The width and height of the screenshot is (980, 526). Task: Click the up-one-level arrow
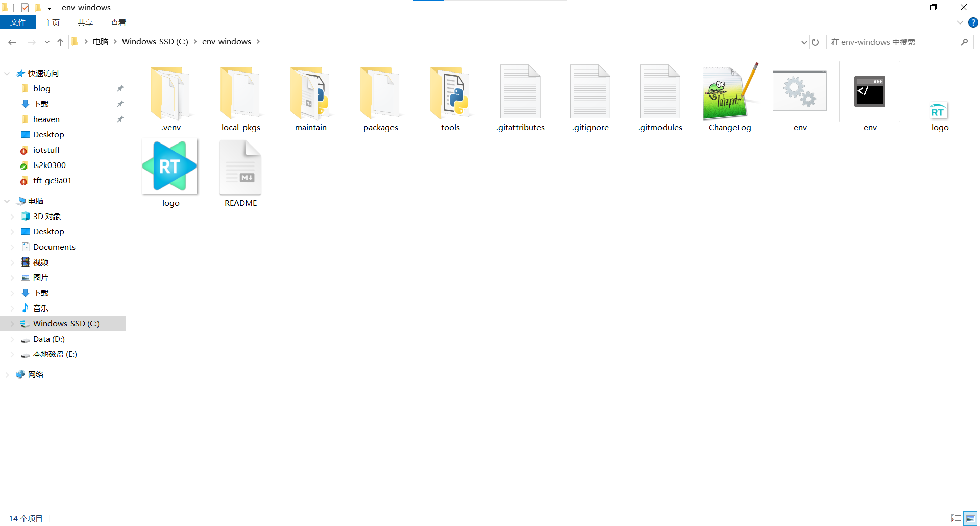pyautogui.click(x=60, y=42)
